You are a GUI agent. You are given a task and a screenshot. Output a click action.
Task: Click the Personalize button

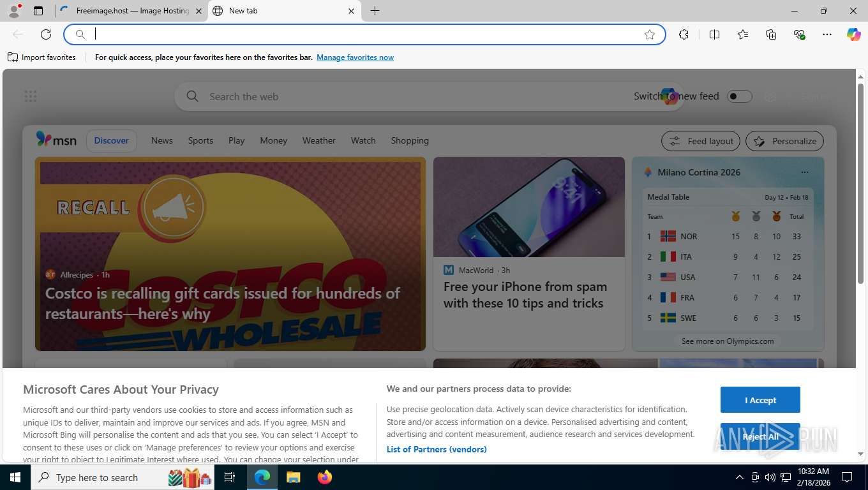[785, 141]
